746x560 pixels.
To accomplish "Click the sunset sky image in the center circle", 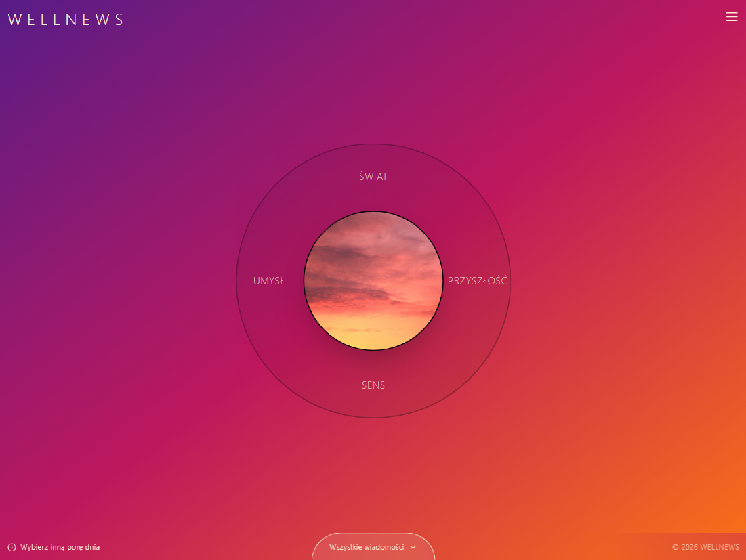I will pyautogui.click(x=373, y=280).
